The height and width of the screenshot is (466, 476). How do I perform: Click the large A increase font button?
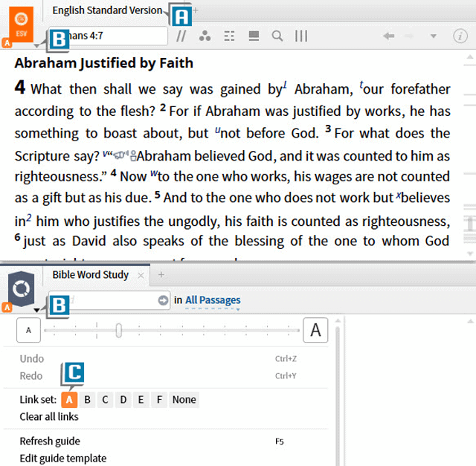pyautogui.click(x=315, y=330)
